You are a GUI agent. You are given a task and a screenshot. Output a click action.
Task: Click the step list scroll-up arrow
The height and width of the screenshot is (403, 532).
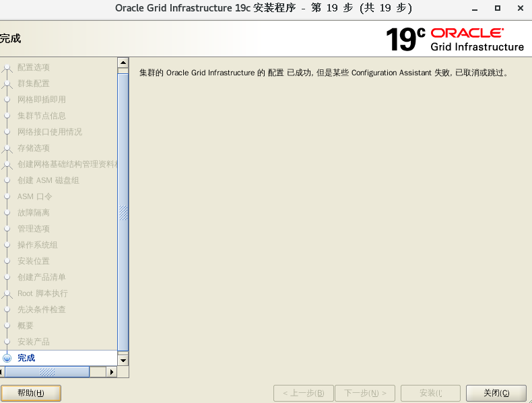tap(123, 63)
